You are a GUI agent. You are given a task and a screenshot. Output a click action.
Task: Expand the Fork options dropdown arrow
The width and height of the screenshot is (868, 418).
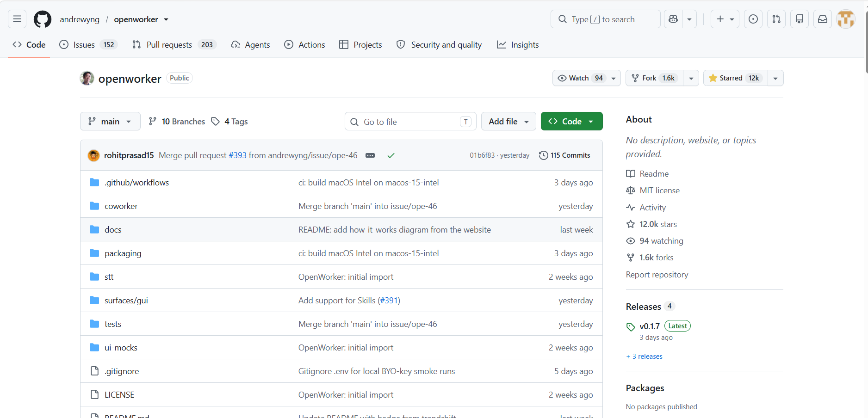click(x=691, y=78)
